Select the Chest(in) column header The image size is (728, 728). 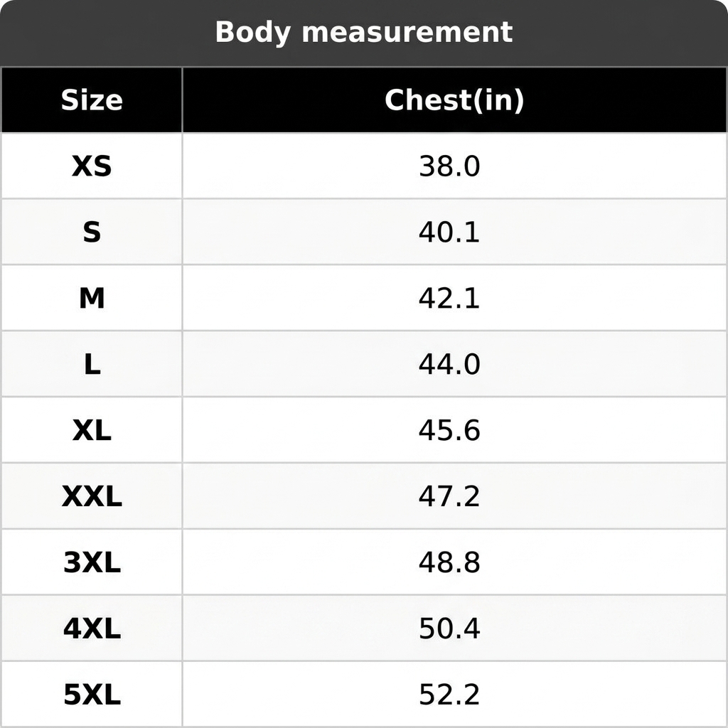[x=454, y=100]
